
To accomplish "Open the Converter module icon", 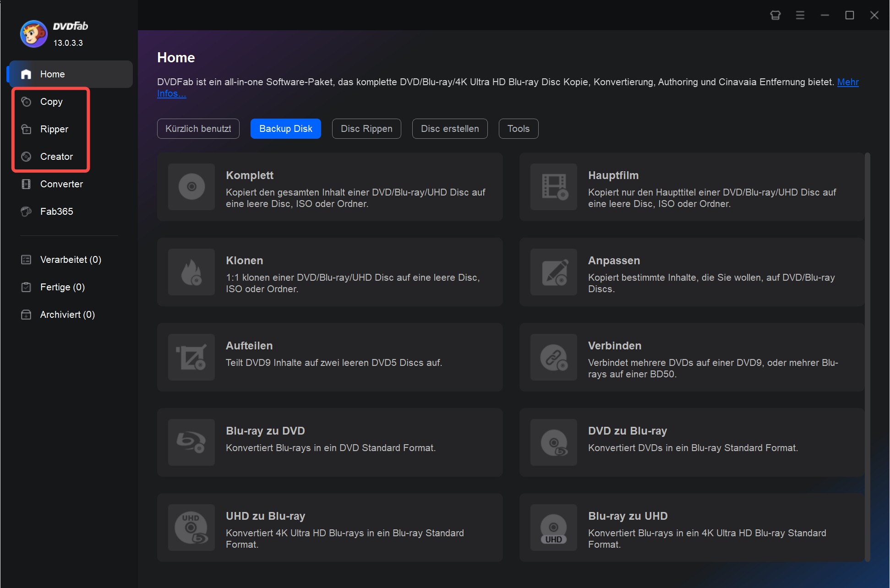I will point(26,184).
